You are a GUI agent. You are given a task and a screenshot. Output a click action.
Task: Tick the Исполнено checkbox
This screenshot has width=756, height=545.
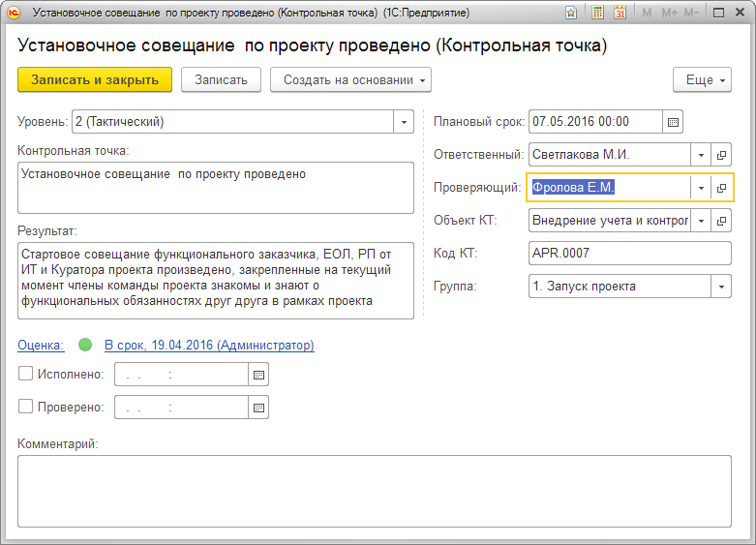[x=26, y=375]
